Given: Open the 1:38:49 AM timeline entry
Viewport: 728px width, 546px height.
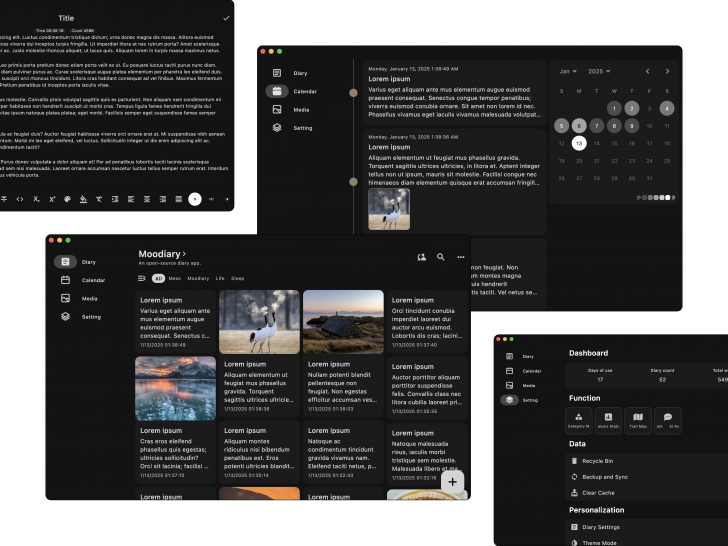Looking at the screenshot, I should click(455, 92).
